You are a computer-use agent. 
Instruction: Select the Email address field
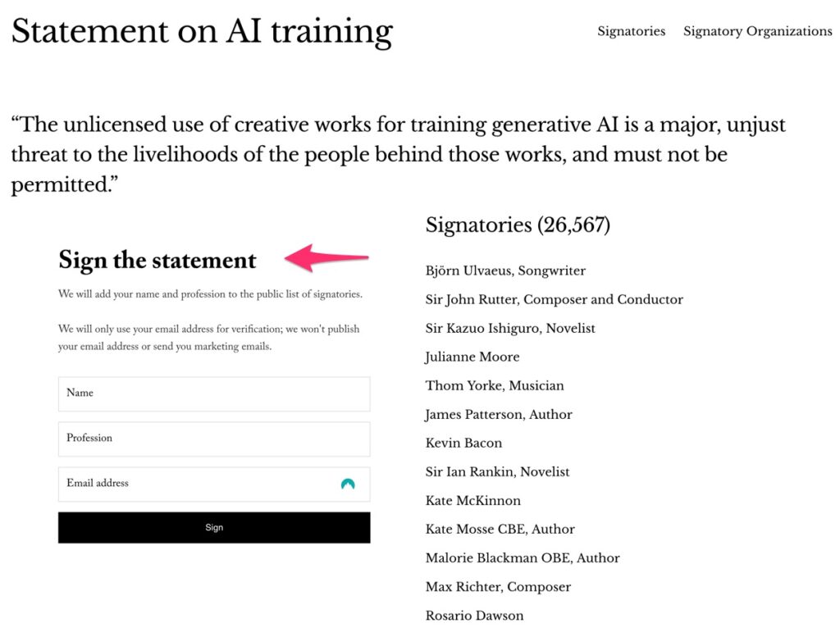[197, 484]
